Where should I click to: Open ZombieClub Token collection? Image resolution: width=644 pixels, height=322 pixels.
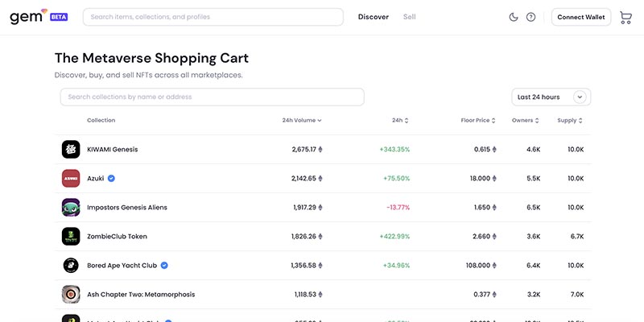tap(117, 237)
